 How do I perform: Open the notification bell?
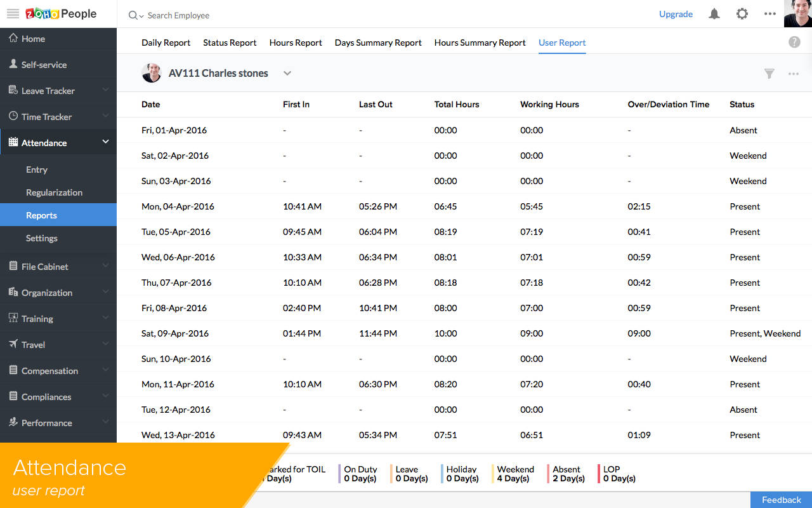(714, 13)
